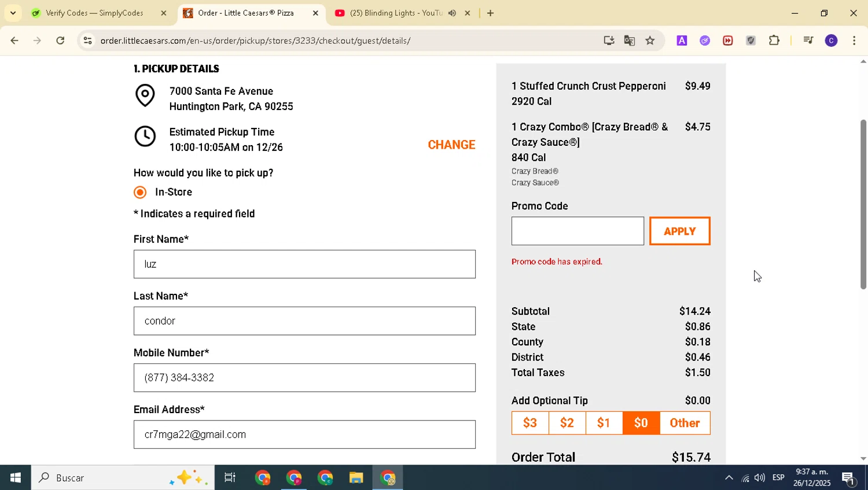The image size is (868, 490).
Task: Open the purple A extension
Action: [682, 40]
